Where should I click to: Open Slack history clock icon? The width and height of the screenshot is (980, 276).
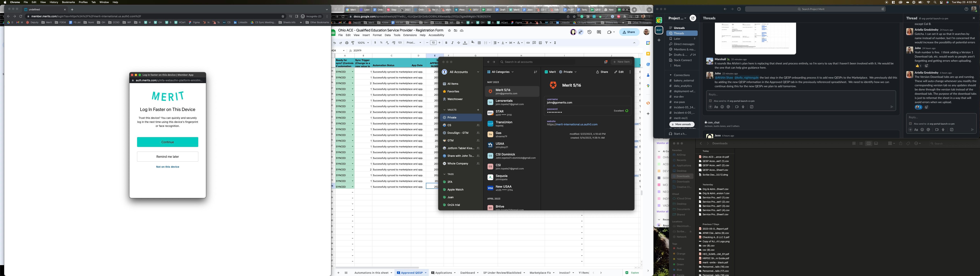tap(739, 9)
